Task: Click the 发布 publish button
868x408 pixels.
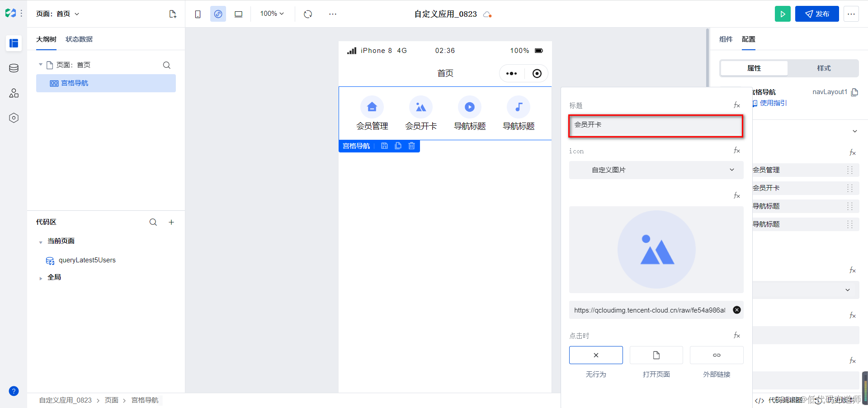Action: 817,14
